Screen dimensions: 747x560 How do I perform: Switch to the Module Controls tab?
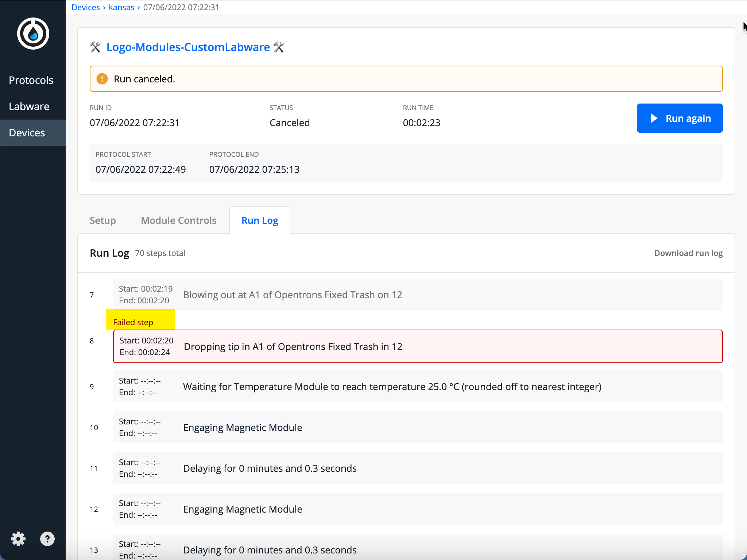pos(178,220)
